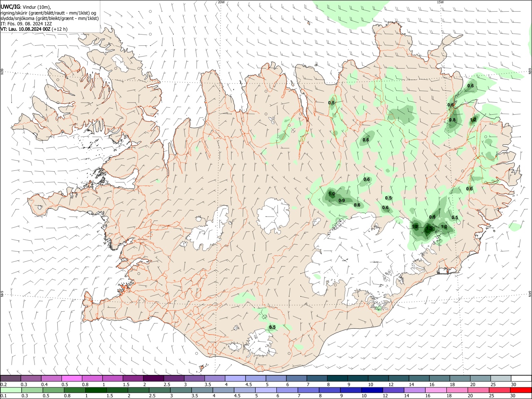
Task: Select the grey-teal 18 sleet/snow swatch
Action: coord(460,378)
